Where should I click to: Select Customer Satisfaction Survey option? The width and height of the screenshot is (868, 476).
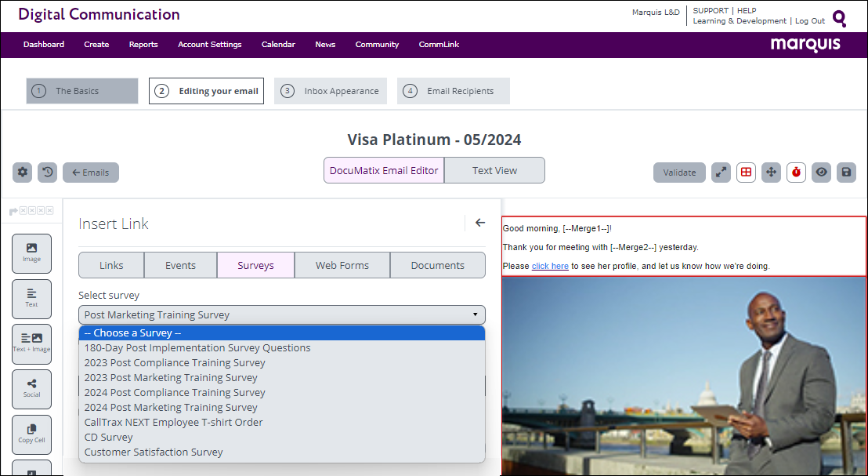(154, 452)
